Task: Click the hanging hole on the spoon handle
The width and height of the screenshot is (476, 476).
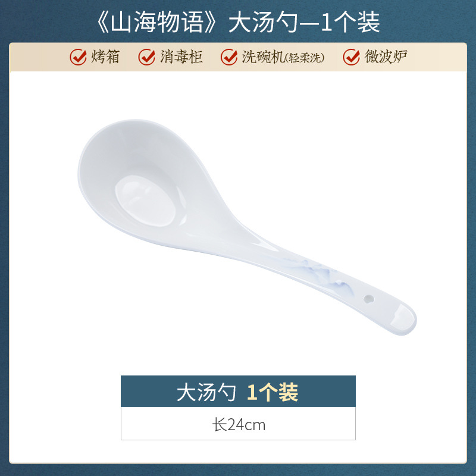Action: 369,299
